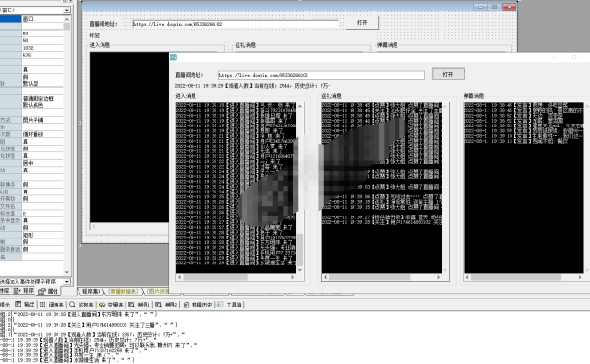Select the 标签 label in design window

[x=95, y=35]
